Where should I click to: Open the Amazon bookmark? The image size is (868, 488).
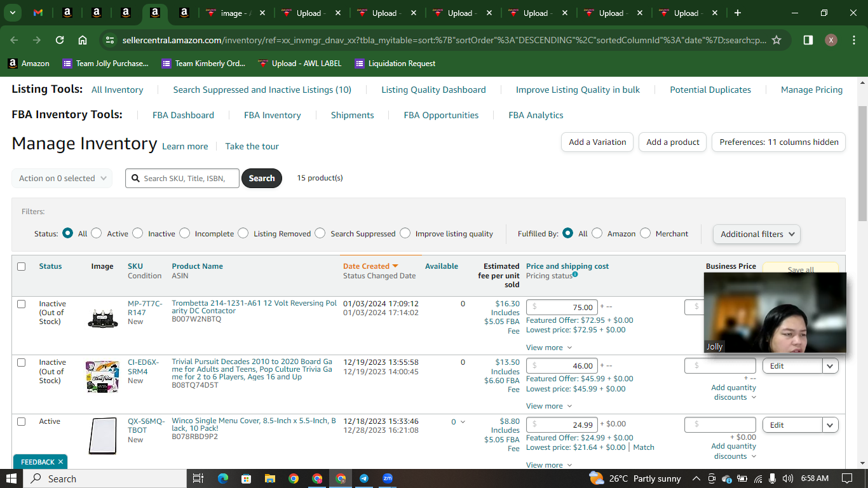point(29,64)
